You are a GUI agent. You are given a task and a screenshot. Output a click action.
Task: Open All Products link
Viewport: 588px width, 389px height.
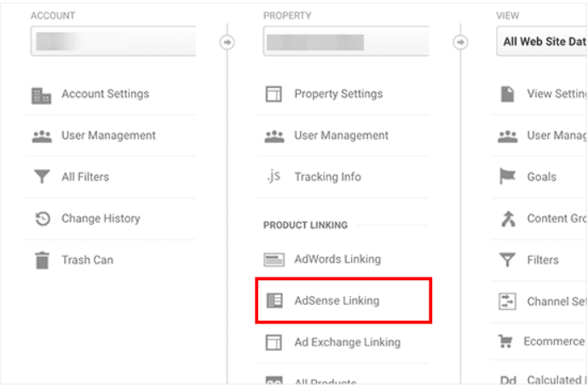click(326, 381)
